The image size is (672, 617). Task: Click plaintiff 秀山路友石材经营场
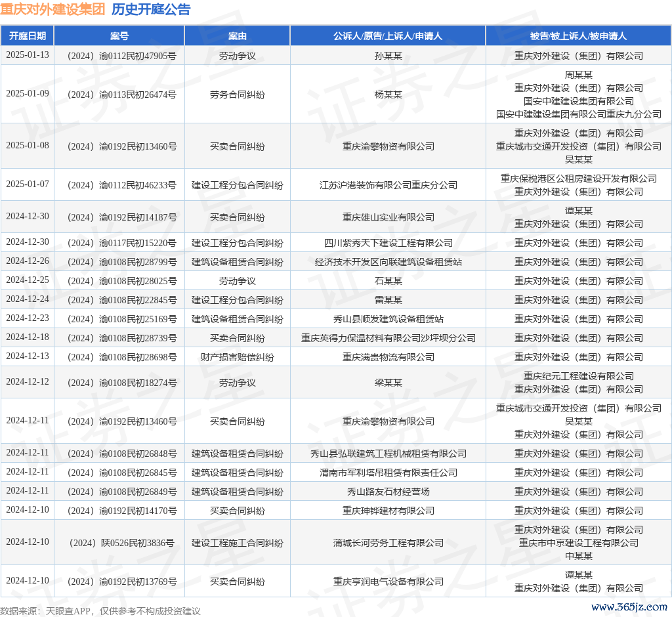coord(388,492)
